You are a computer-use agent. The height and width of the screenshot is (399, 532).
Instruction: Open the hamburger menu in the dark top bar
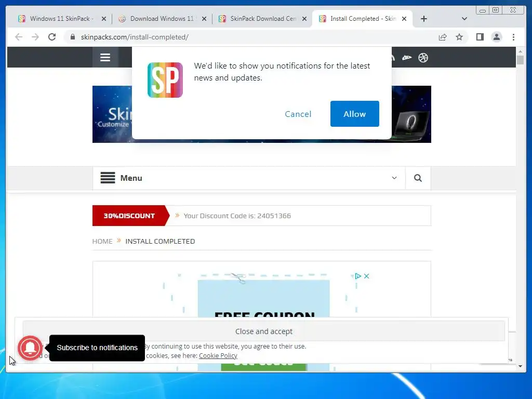[105, 57]
